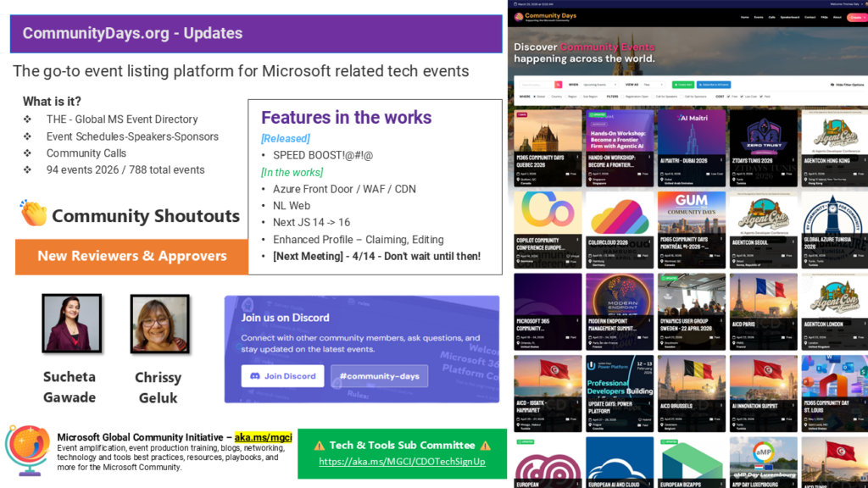
Task: Click '94 events 2026 / 788 total events' text
Action: (125, 169)
